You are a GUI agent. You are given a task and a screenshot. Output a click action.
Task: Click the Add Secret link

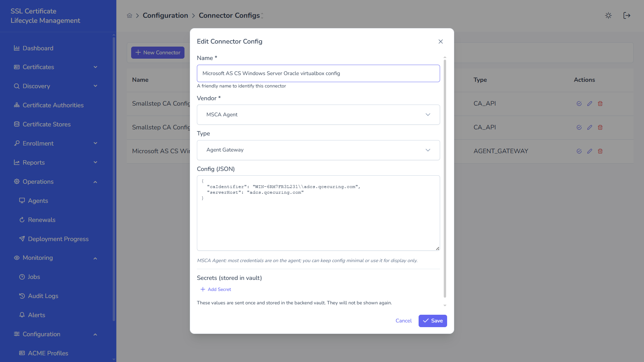coord(216,289)
